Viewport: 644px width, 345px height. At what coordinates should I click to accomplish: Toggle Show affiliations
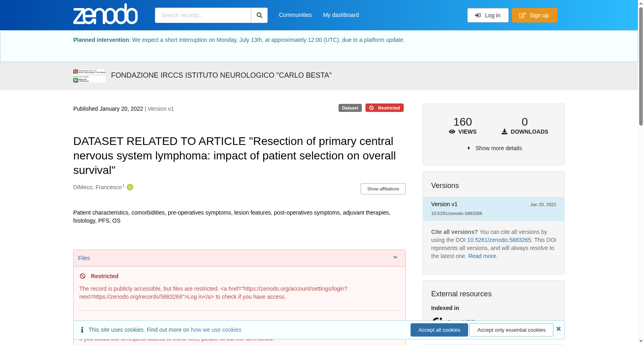point(383,189)
